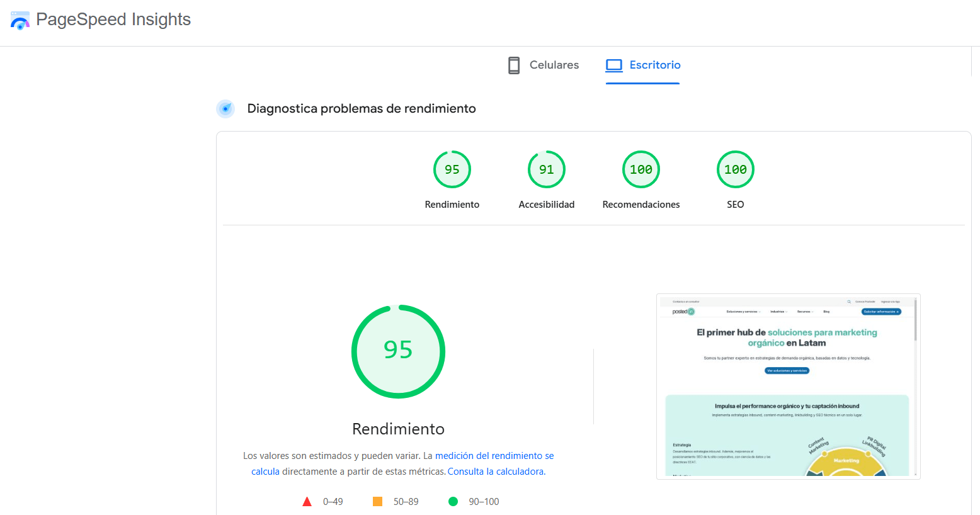Click the mobile phone icon beside Celulares
The width and height of the screenshot is (980, 515).
tap(514, 65)
